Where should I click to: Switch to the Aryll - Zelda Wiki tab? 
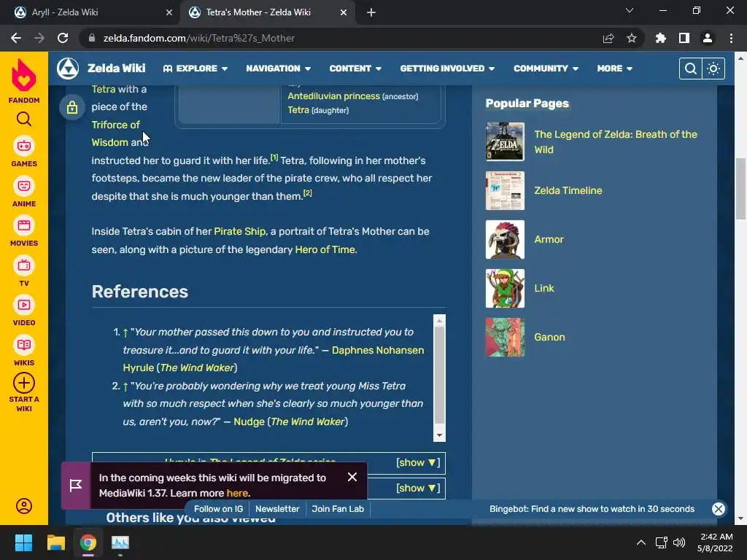89,12
